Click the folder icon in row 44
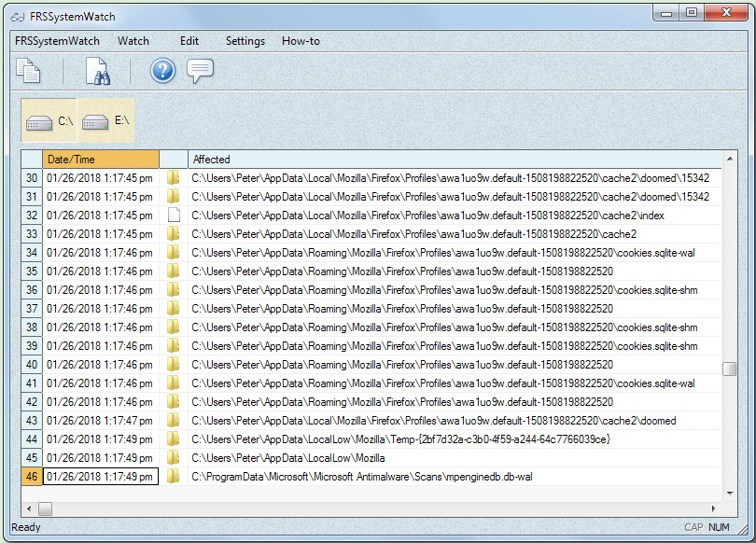The height and width of the screenshot is (543, 756). [x=174, y=439]
